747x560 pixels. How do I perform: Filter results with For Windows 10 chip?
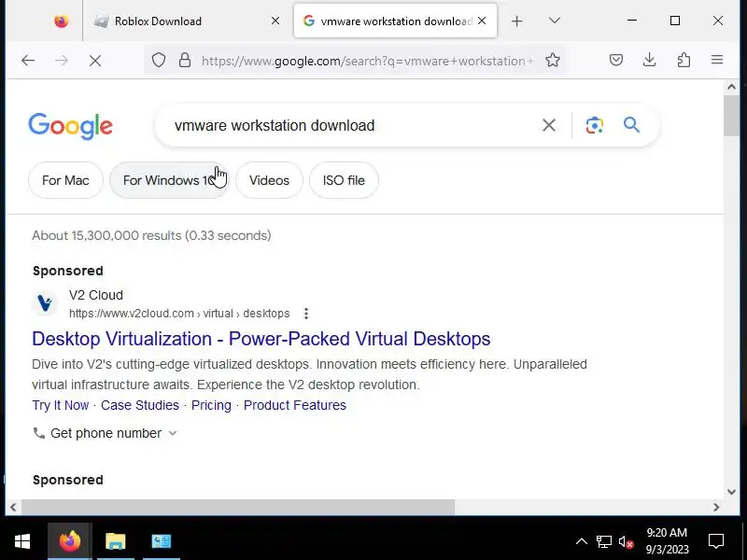pos(169,180)
